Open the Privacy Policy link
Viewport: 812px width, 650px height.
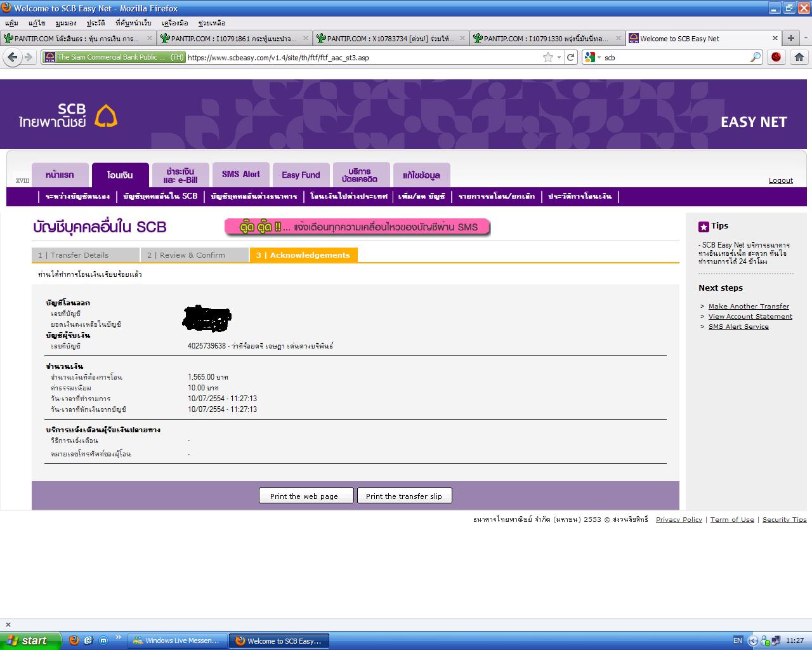coord(679,519)
